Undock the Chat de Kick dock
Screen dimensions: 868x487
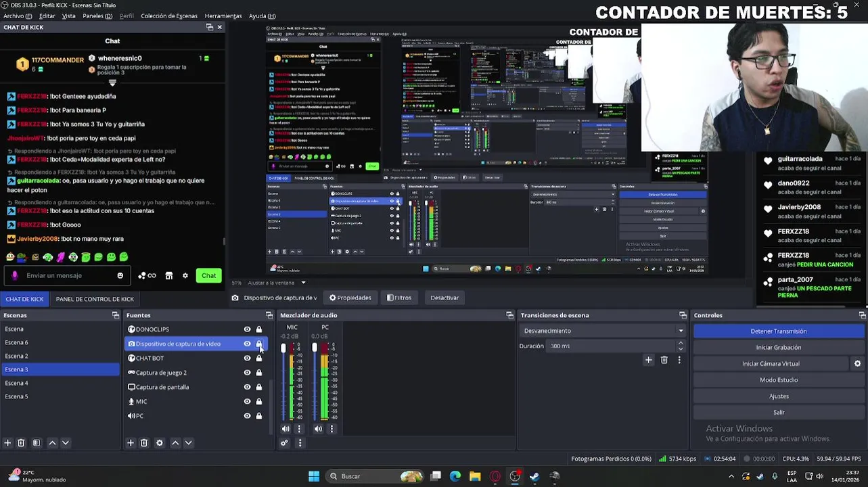(209, 27)
